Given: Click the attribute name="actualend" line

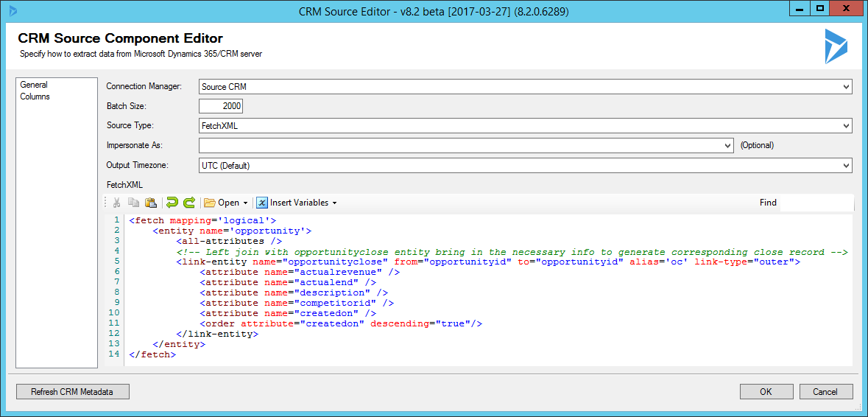Looking at the screenshot, I should 288,282.
